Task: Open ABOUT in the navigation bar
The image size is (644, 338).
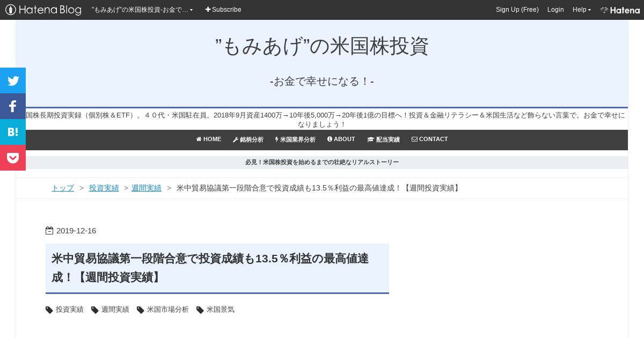Action: click(341, 139)
